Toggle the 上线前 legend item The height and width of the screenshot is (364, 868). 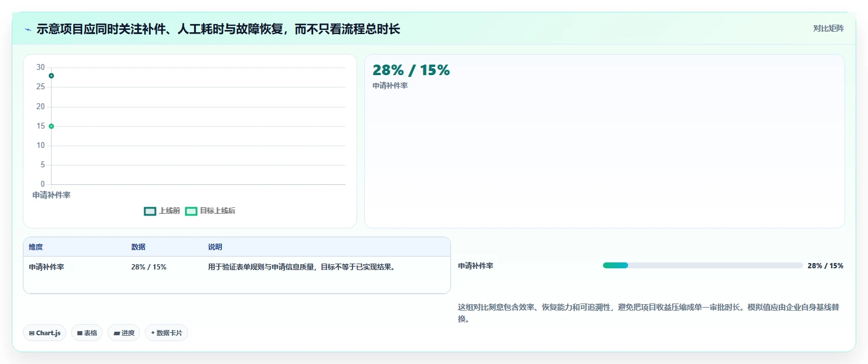tap(162, 211)
